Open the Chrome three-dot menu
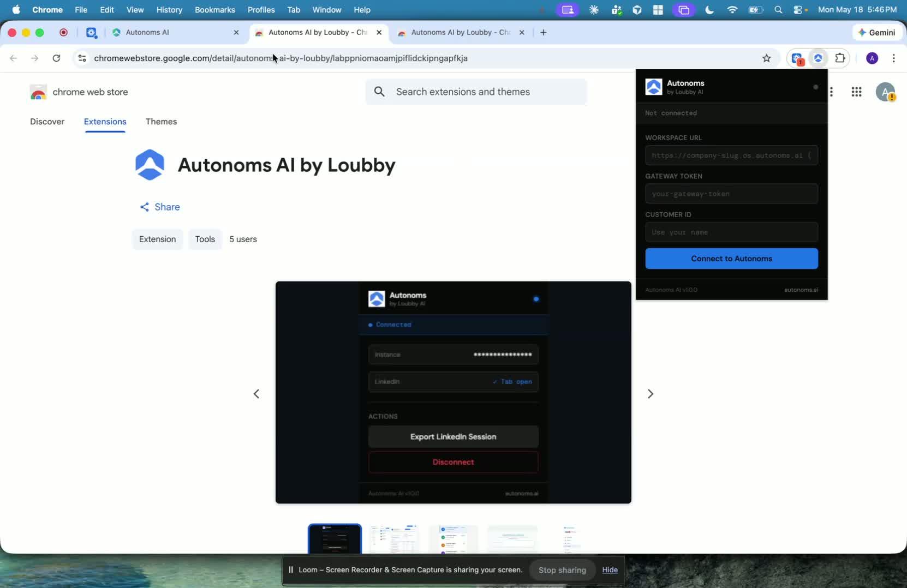Screen dimensions: 907x588 pyautogui.click(x=894, y=58)
